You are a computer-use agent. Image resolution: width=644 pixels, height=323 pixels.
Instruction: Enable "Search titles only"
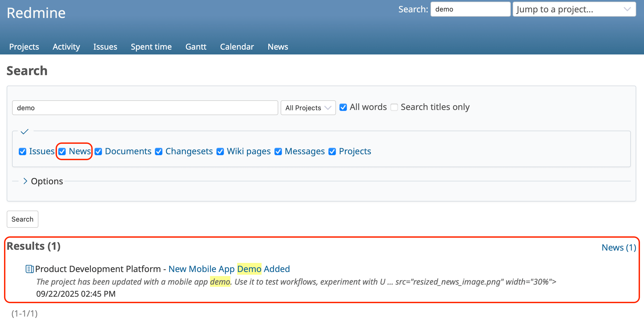click(394, 107)
